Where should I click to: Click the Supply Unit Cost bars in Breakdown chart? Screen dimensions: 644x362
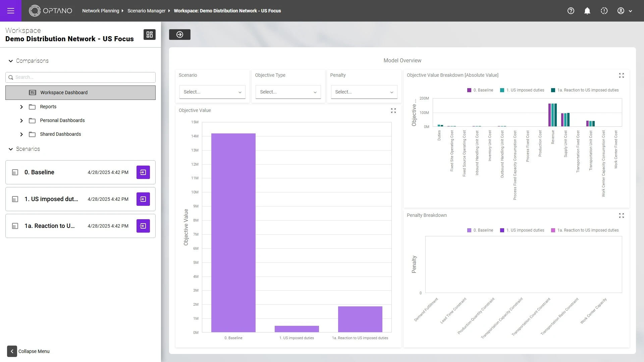(565, 120)
